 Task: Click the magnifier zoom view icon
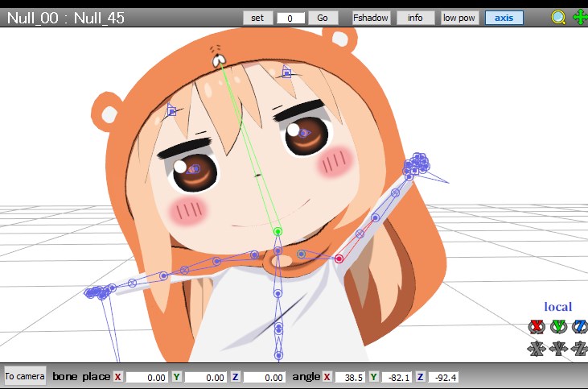[x=558, y=17]
